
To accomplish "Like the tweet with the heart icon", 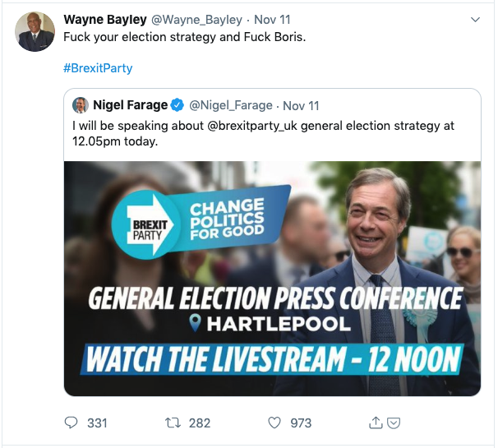I will pyautogui.click(x=275, y=423).
